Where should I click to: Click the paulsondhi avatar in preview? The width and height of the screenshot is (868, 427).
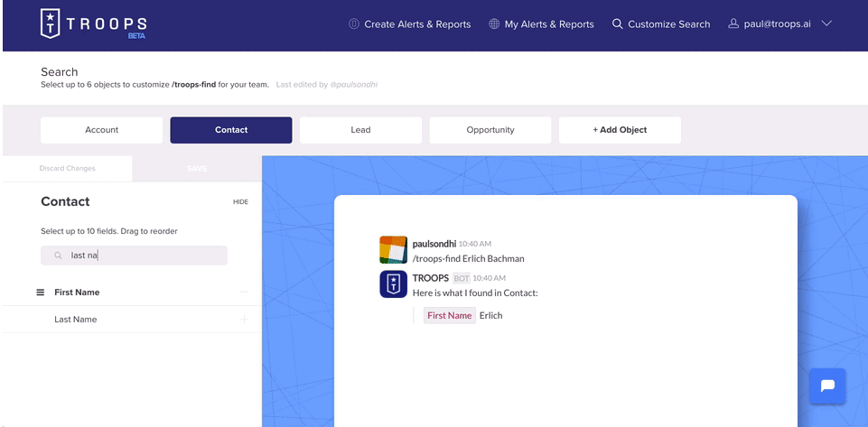[x=394, y=249]
